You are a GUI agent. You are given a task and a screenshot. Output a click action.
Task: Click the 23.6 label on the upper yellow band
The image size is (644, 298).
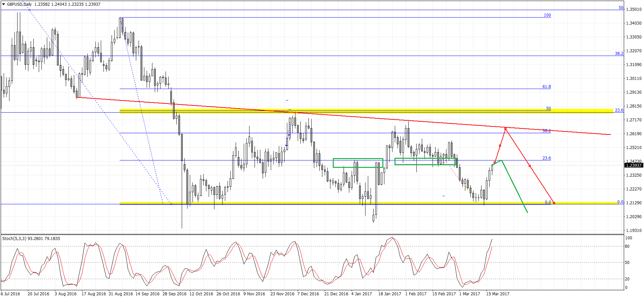click(619, 110)
